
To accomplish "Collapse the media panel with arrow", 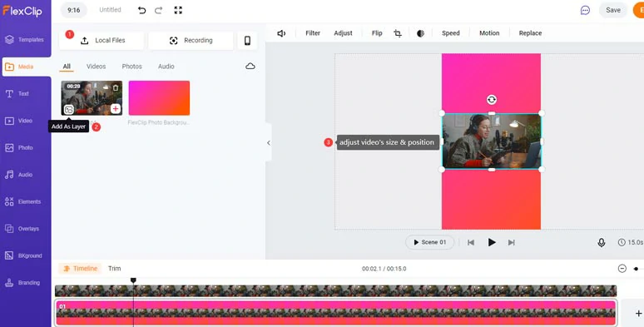I will coord(269,143).
